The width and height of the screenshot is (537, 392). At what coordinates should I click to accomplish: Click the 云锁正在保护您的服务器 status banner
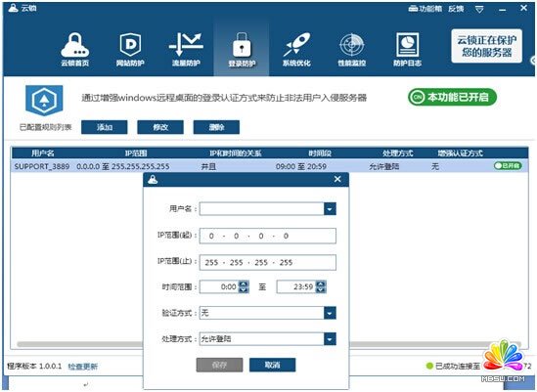click(x=487, y=46)
